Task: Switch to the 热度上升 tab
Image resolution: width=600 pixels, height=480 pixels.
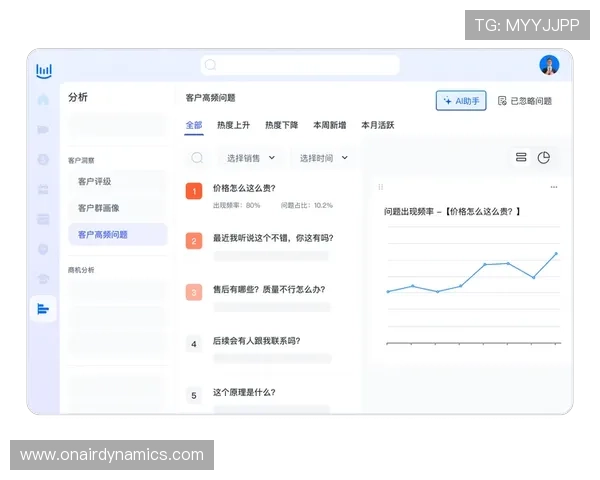Action: (x=233, y=125)
